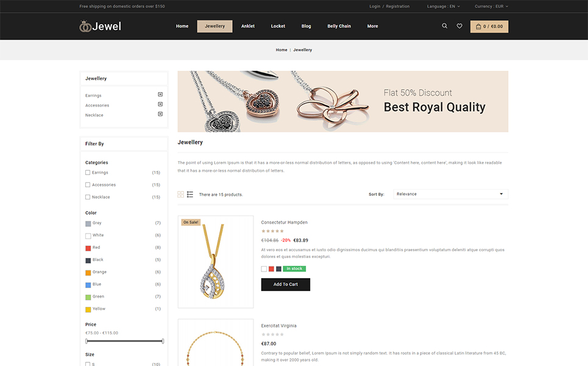Expand Accessories category plus icon
The image size is (588, 366).
click(x=160, y=104)
